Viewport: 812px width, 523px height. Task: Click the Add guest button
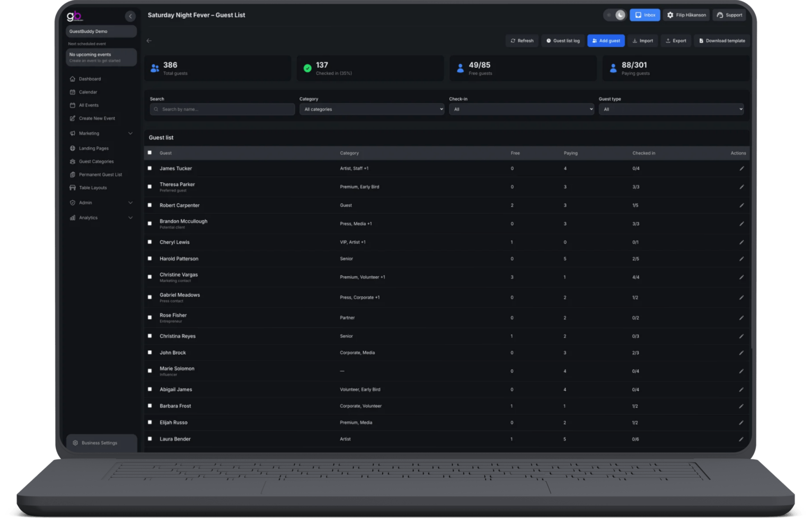606,41
